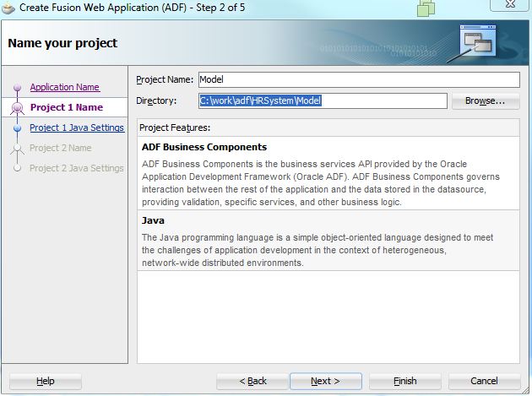Cancel the Create Fusion Web Application wizard

click(x=484, y=381)
